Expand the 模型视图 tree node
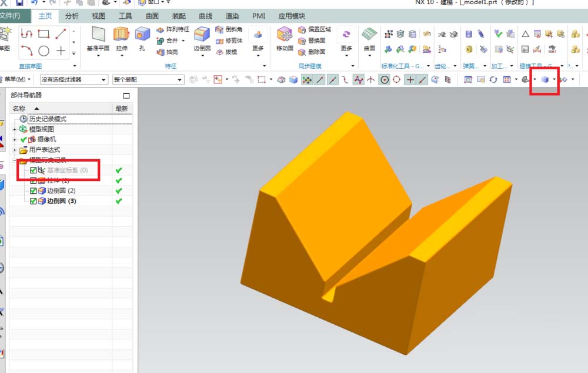Screen dimensions: 588x373 (14, 129)
